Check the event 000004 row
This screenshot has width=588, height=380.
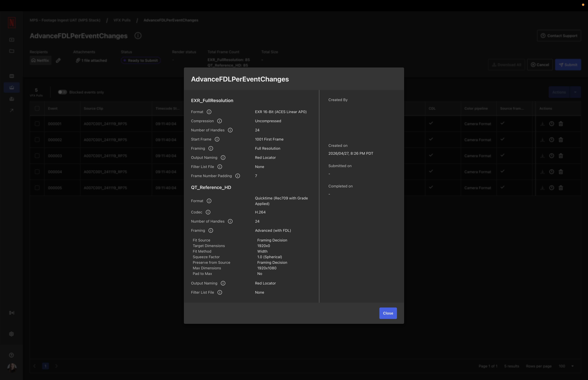[x=37, y=172]
